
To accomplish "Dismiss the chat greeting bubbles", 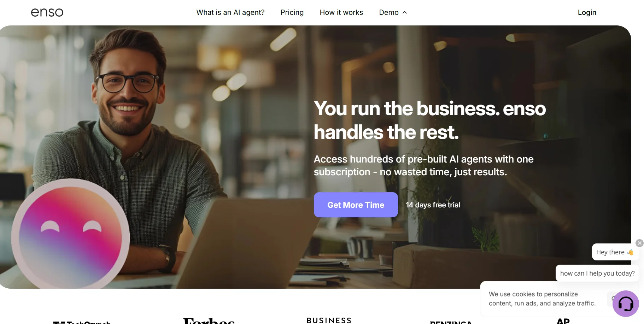I will (639, 243).
